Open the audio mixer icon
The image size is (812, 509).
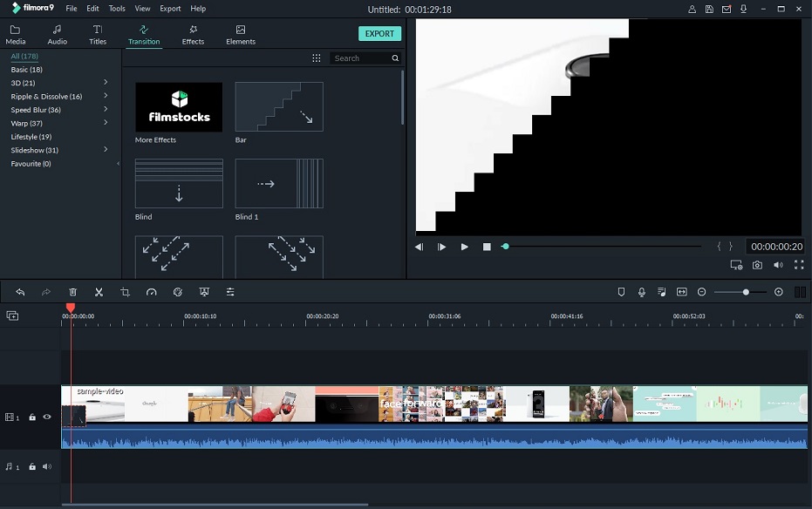coord(662,292)
